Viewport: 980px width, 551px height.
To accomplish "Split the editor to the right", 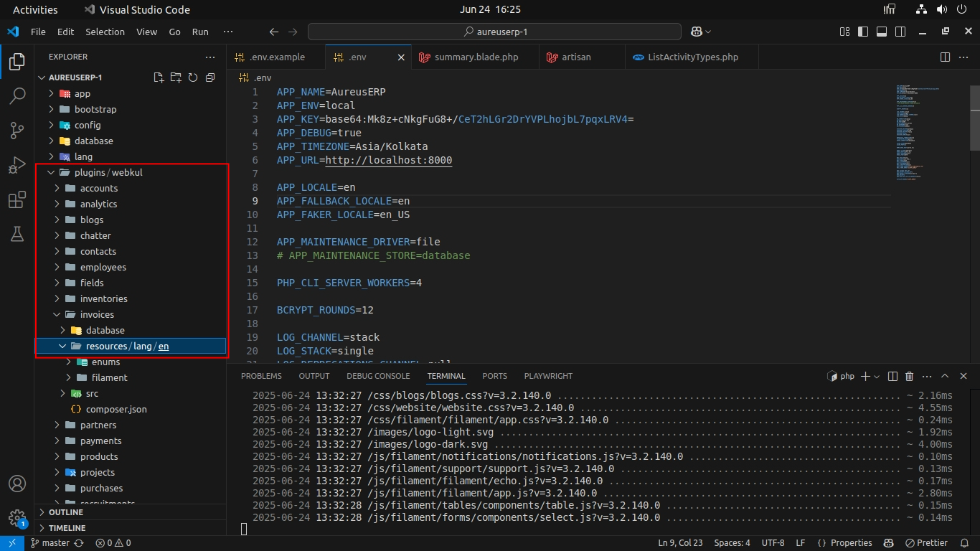I will click(945, 57).
